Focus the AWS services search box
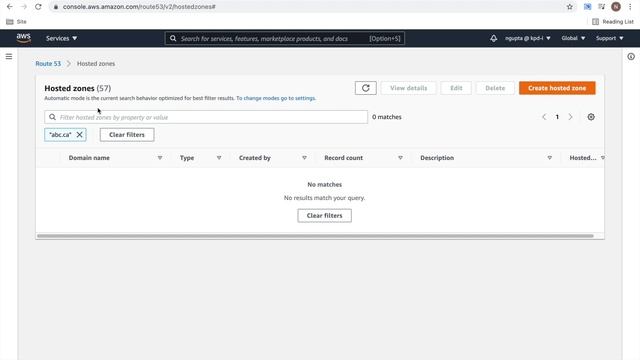The height and width of the screenshot is (360, 640). 284,38
